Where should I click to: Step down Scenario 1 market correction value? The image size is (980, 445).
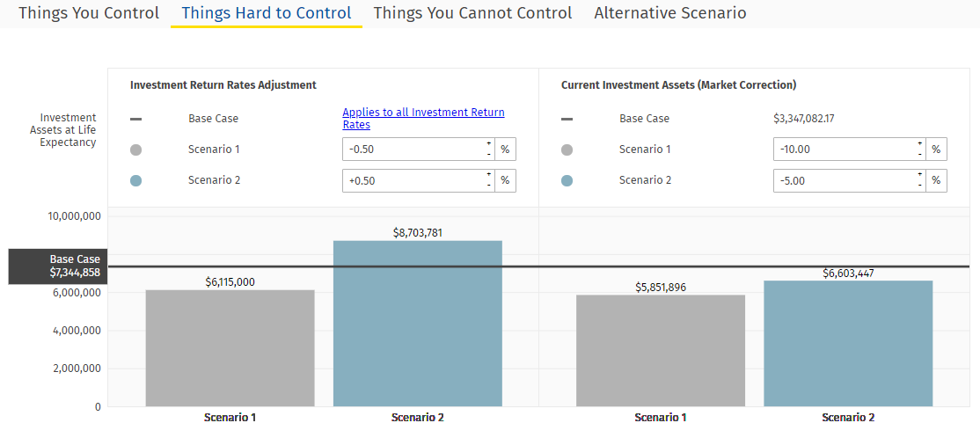919,155
